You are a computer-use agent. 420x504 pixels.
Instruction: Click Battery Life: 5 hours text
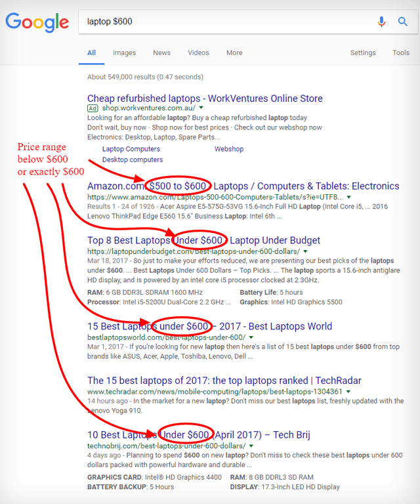click(x=271, y=293)
